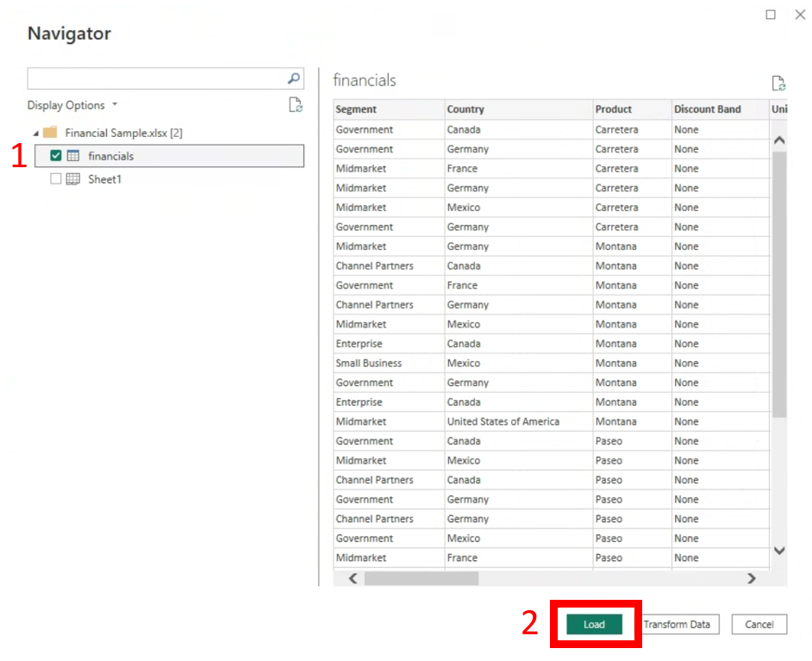Click the financials table icon

coord(73,155)
